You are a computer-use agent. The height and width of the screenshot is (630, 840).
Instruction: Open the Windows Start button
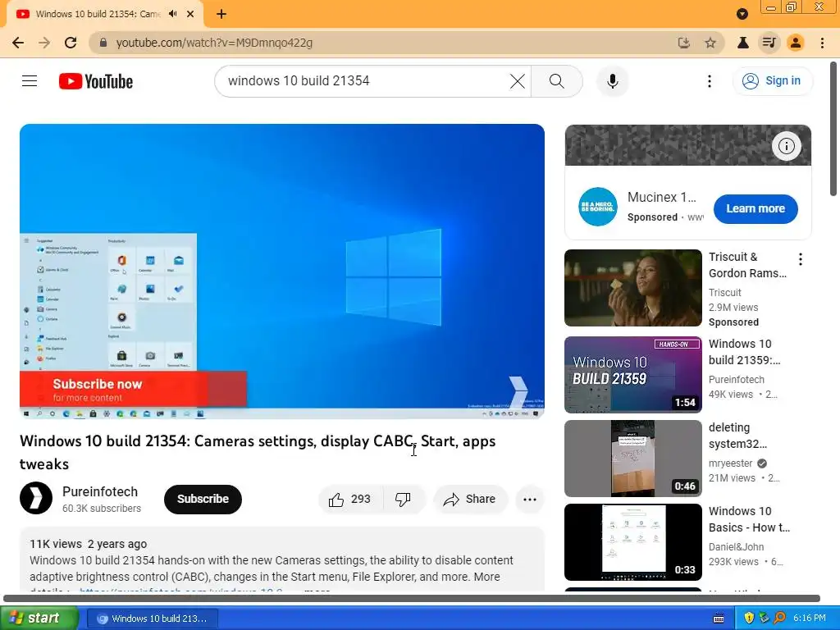[39, 619]
